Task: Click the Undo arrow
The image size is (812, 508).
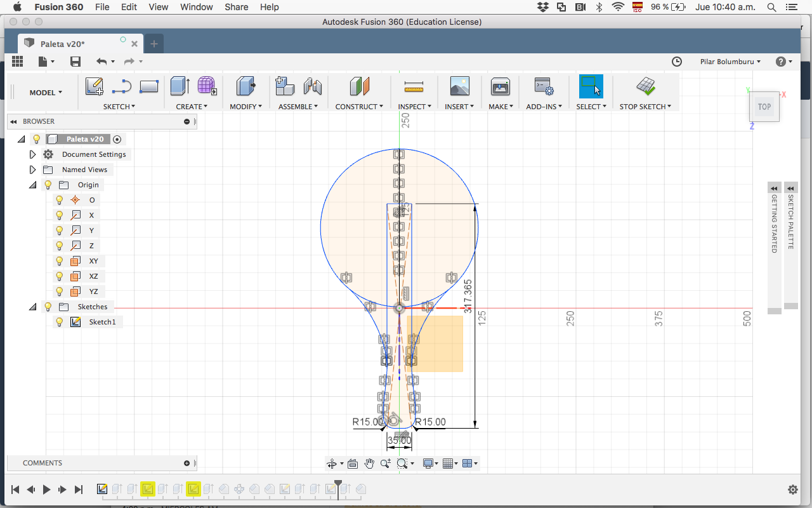Action: click(x=101, y=61)
